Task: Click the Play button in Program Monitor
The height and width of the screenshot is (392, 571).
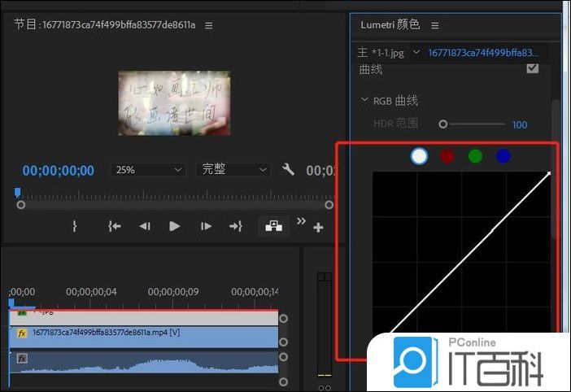Action: click(174, 227)
